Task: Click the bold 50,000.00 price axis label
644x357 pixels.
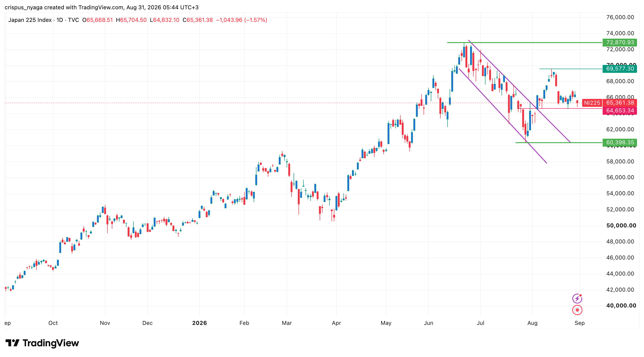Action: 621,226
